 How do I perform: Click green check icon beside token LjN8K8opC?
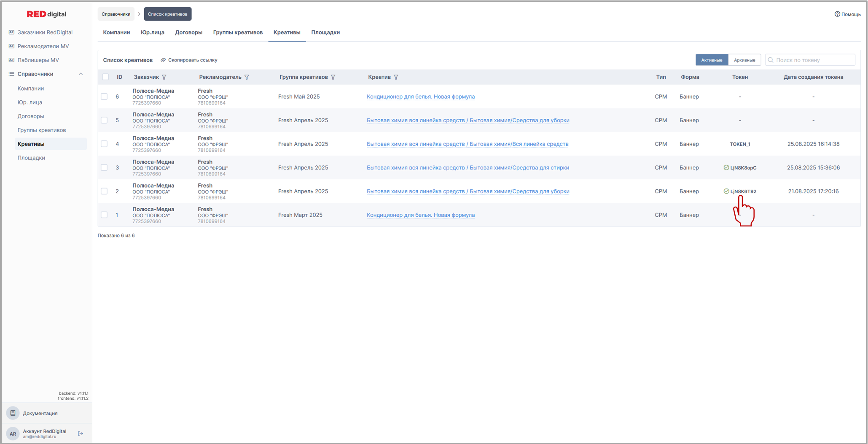[726, 168]
